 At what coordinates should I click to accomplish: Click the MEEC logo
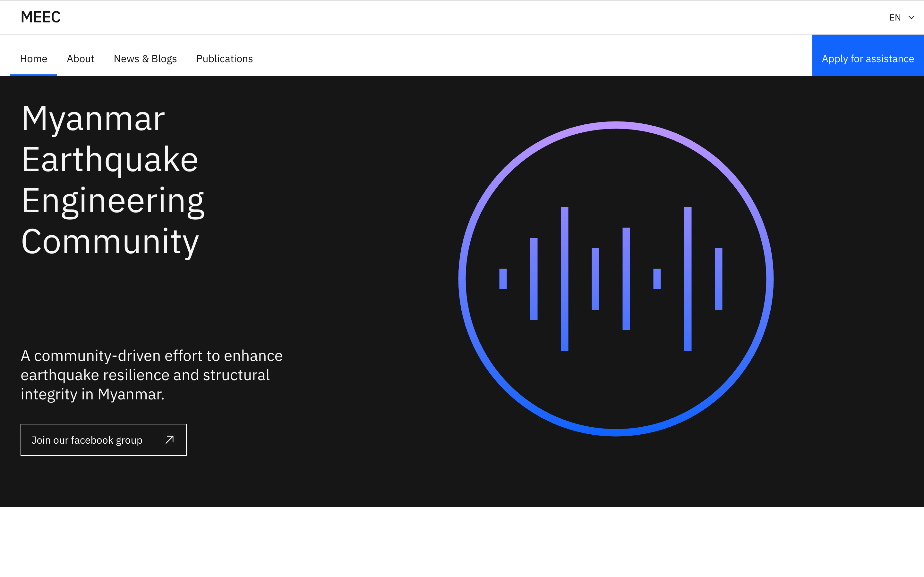(x=41, y=17)
